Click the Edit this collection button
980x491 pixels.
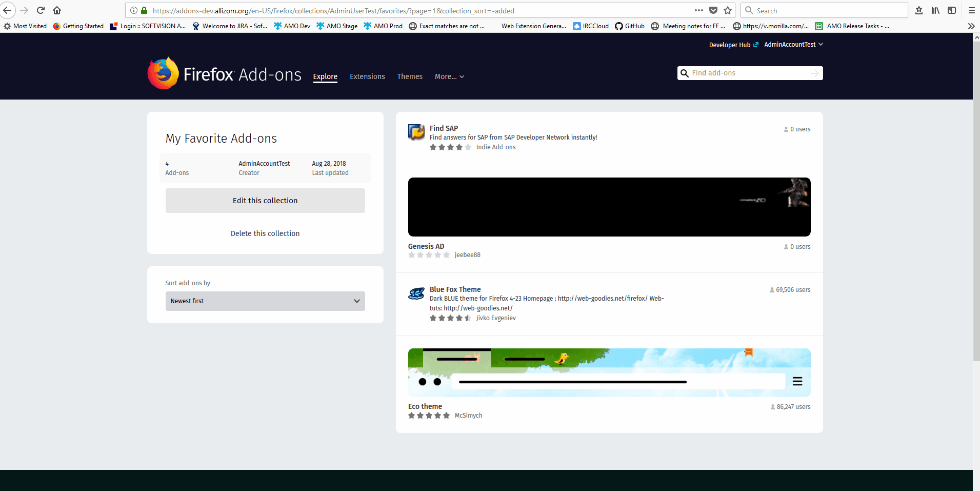[x=265, y=201]
